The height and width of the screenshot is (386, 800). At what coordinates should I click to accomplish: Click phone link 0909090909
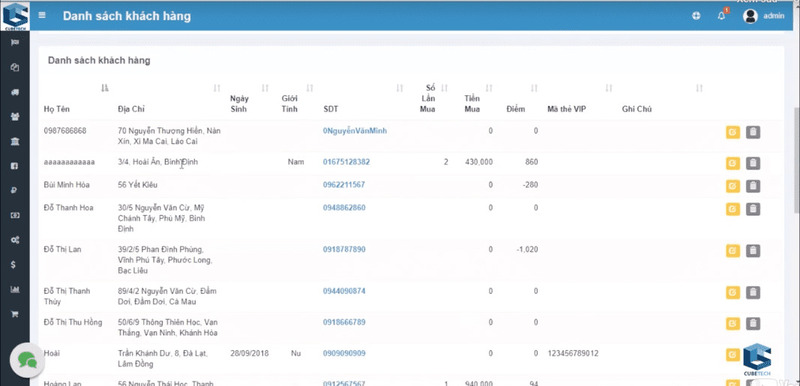[x=344, y=353]
